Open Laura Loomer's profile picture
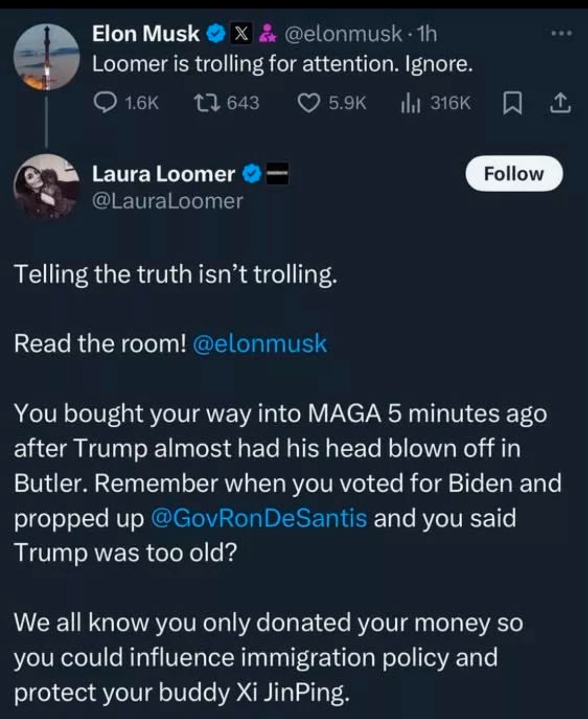The height and width of the screenshot is (719, 588). (x=46, y=186)
